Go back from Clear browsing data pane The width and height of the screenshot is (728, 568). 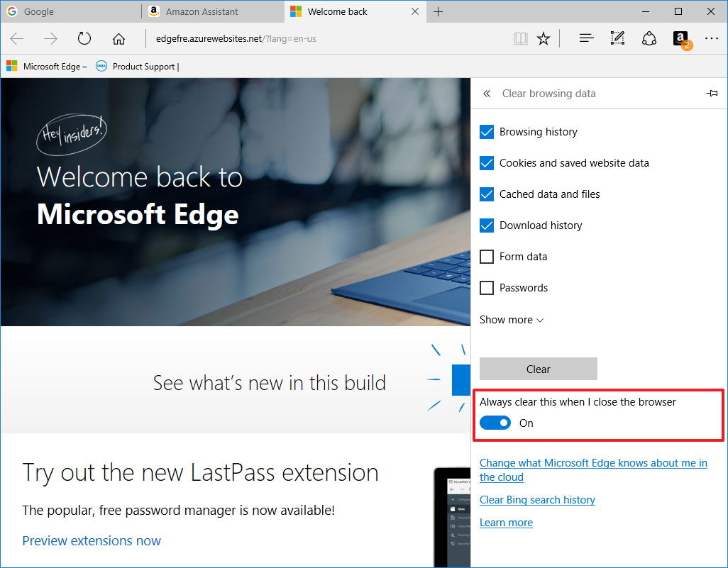pos(487,94)
